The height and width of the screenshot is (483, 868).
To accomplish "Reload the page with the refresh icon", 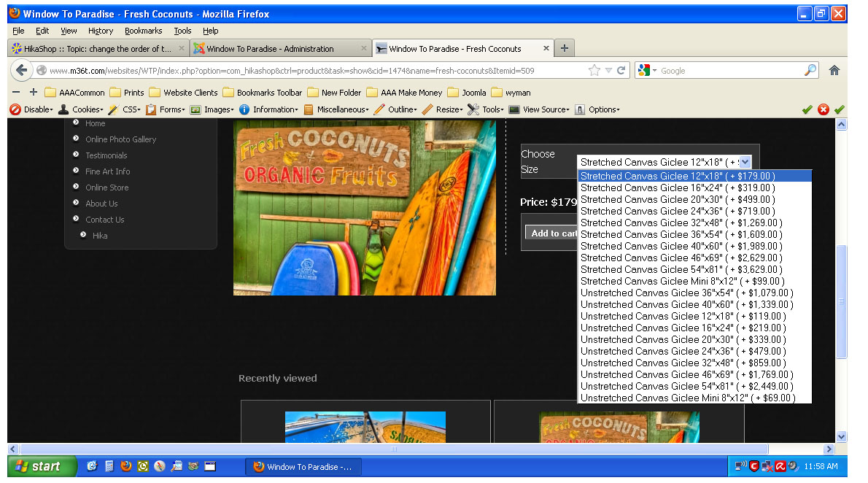I will 621,71.
